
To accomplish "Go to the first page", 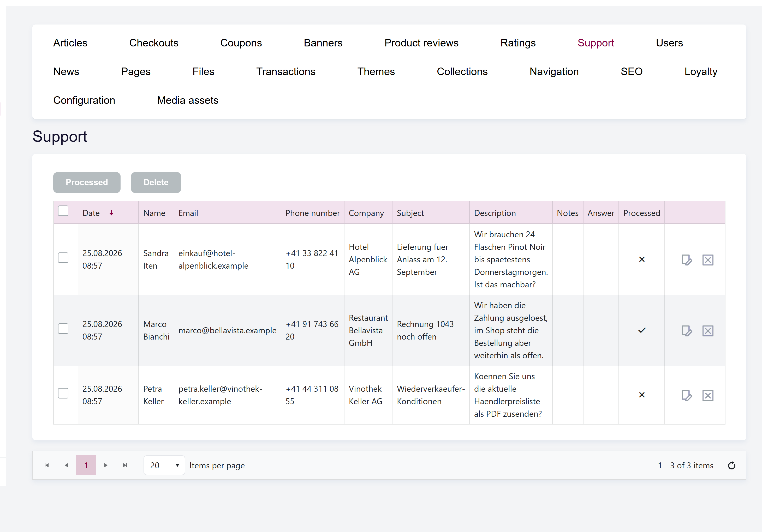I will [47, 465].
